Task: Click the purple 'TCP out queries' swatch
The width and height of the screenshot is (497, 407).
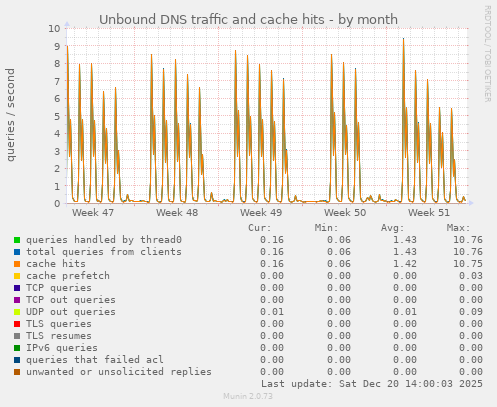Action: coord(17,300)
